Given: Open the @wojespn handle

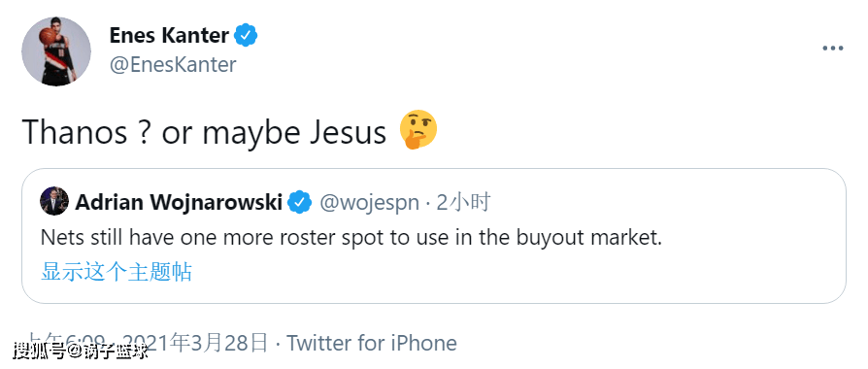Looking at the screenshot, I should click(x=369, y=203).
